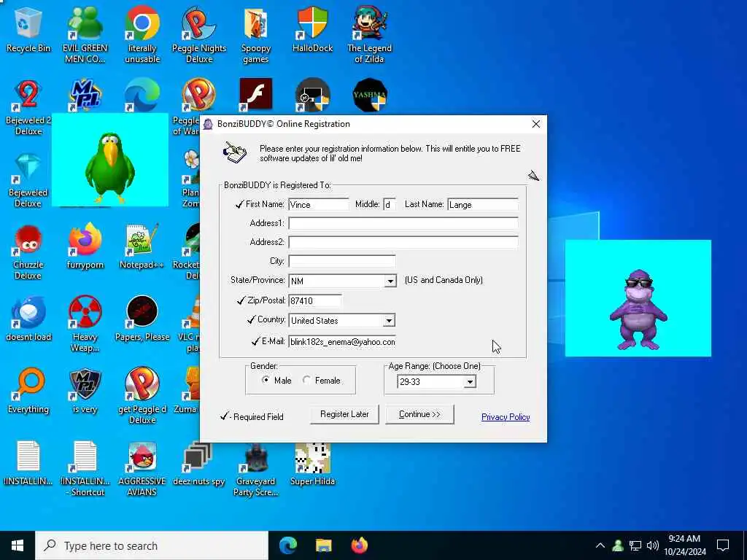This screenshot has height=560, width=747.
Task: Open the Flash Player desktop icon
Action: click(256, 94)
